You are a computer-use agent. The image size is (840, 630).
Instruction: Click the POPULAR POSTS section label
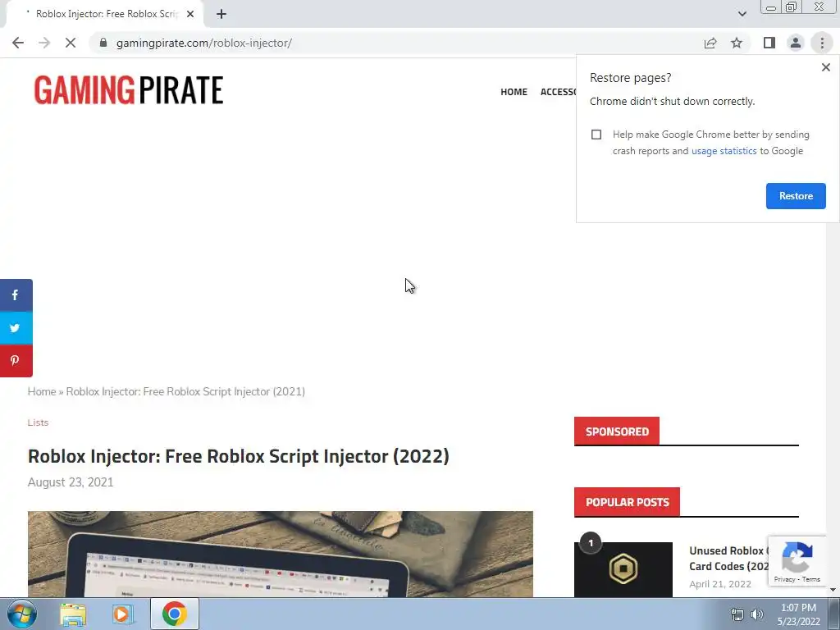627,502
